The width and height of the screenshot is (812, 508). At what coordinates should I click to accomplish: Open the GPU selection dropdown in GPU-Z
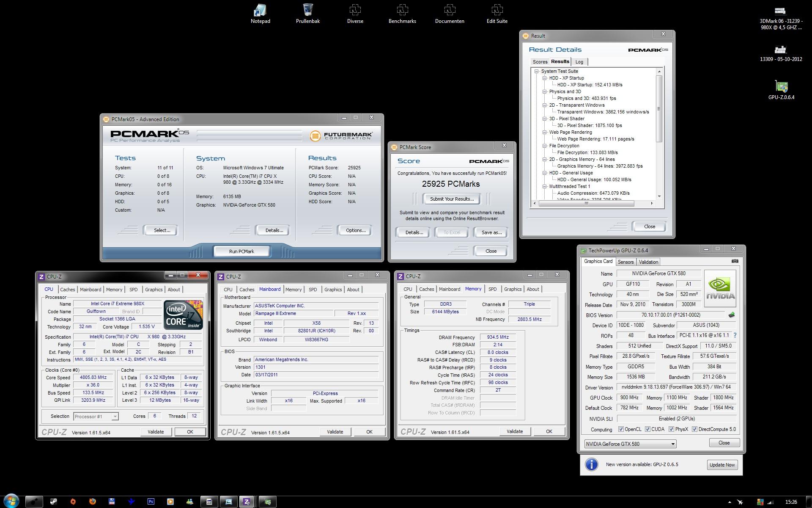click(630, 444)
